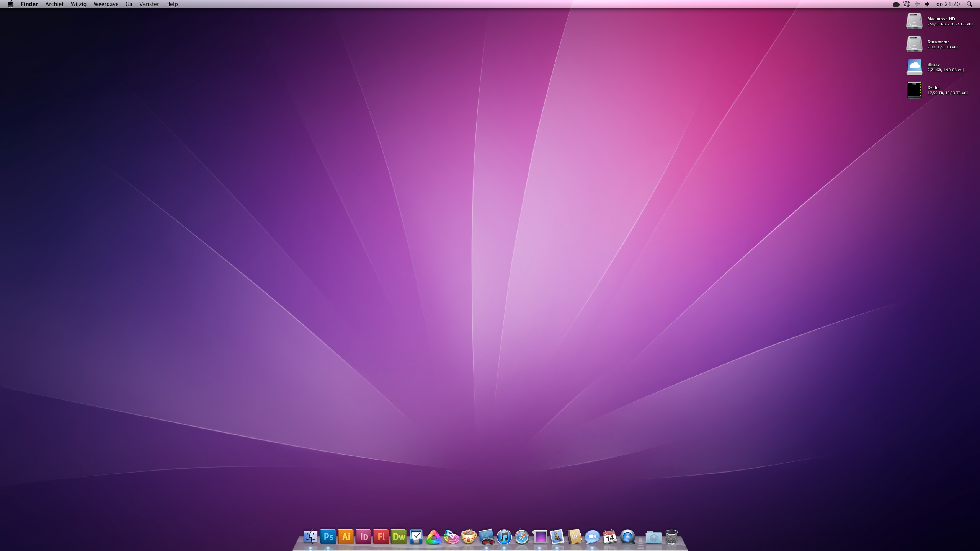Viewport: 980px width, 551px height.
Task: Open Adobe Illustrator in the Dock
Action: coord(346,537)
